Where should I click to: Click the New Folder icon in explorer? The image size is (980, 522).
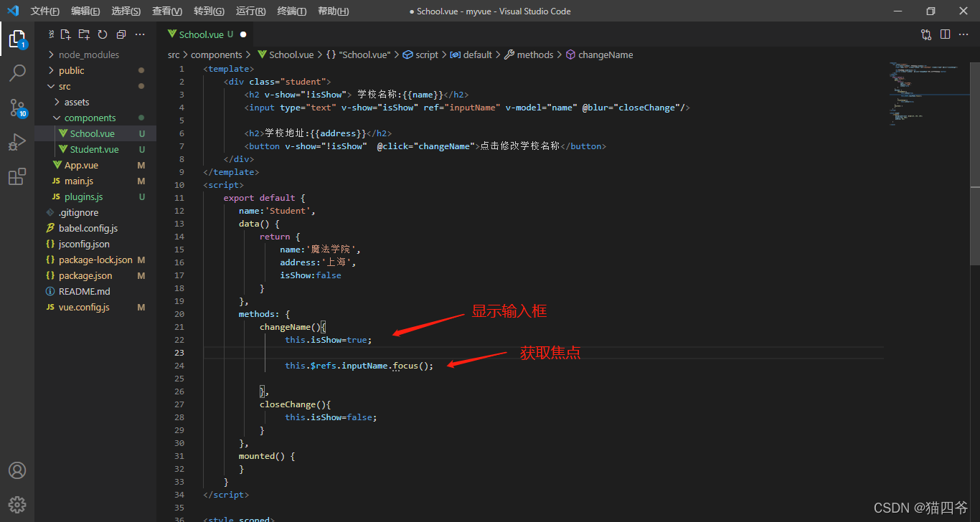click(x=84, y=34)
